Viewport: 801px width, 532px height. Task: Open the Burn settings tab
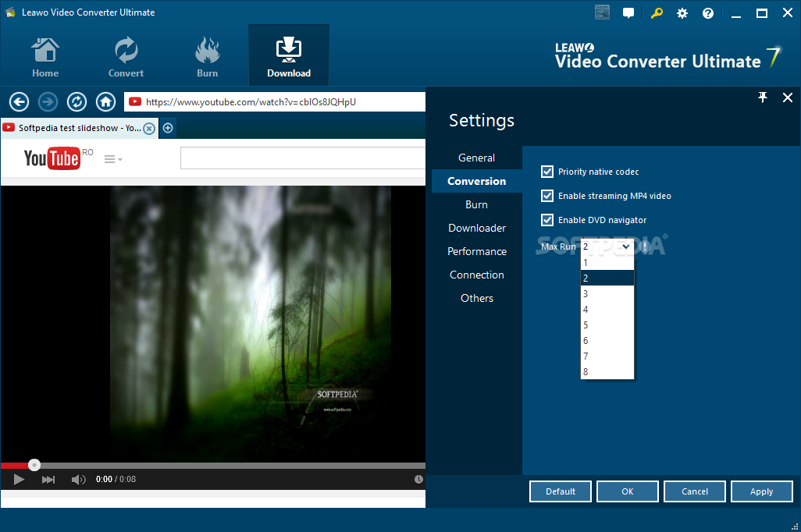[476, 204]
